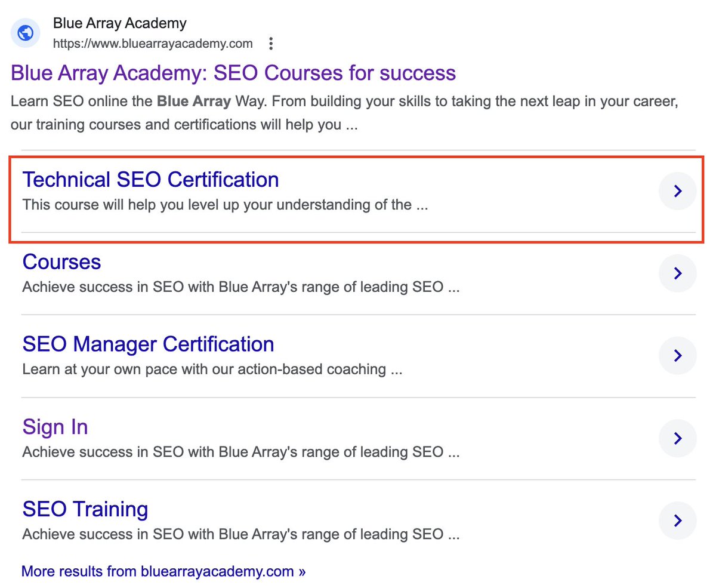Click the description under the SEO Training sitelink
The width and height of the screenshot is (716, 588).
pyautogui.click(x=241, y=534)
